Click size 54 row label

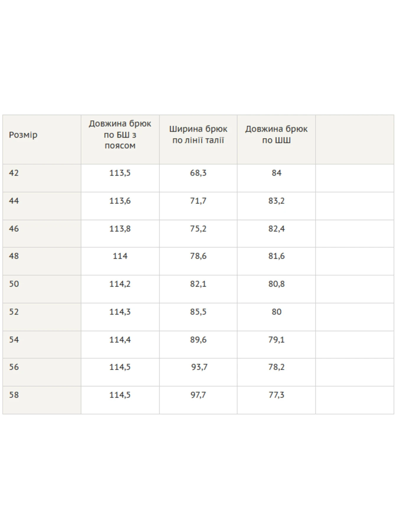[14, 340]
